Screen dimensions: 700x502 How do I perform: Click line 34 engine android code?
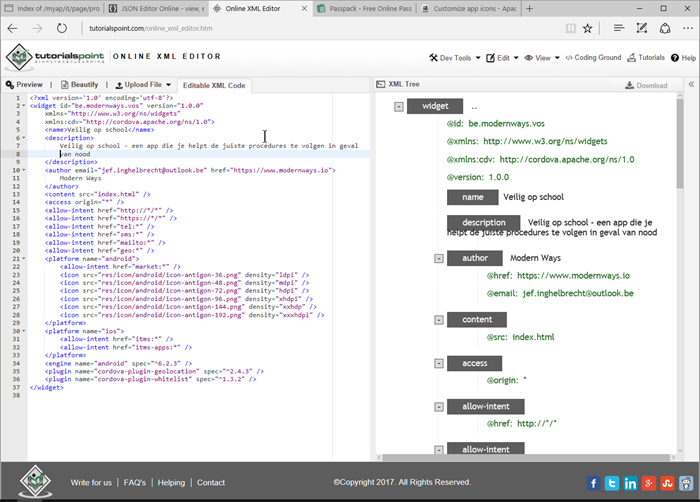point(118,363)
